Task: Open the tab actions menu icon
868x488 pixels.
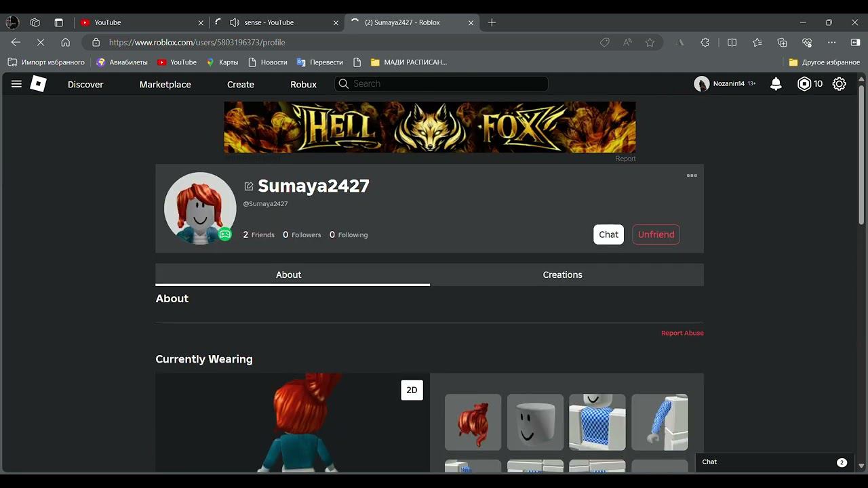Action: point(58,22)
